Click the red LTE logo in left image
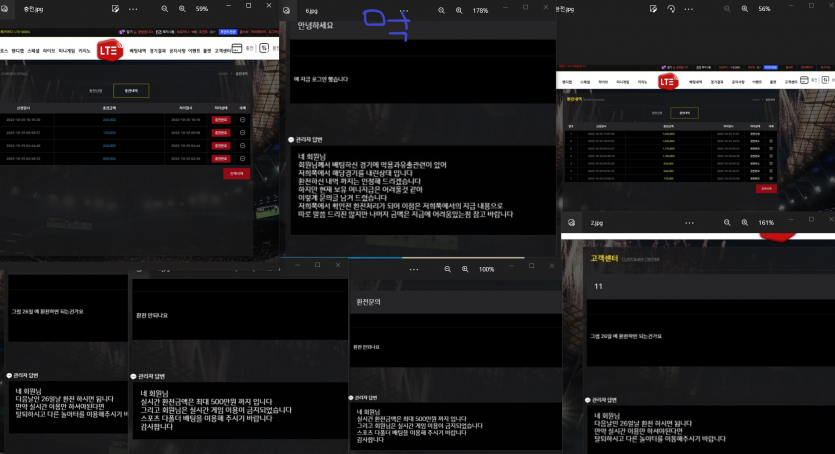Viewport: 835px width, 454px height. tap(109, 50)
